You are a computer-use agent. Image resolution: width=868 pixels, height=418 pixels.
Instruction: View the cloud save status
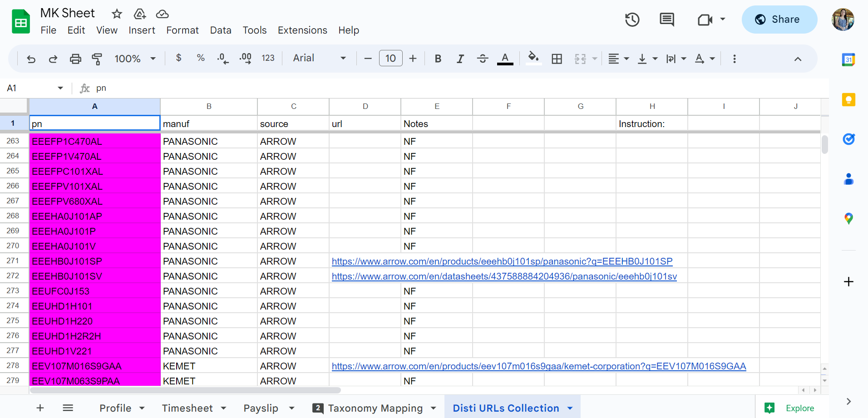pos(162,14)
